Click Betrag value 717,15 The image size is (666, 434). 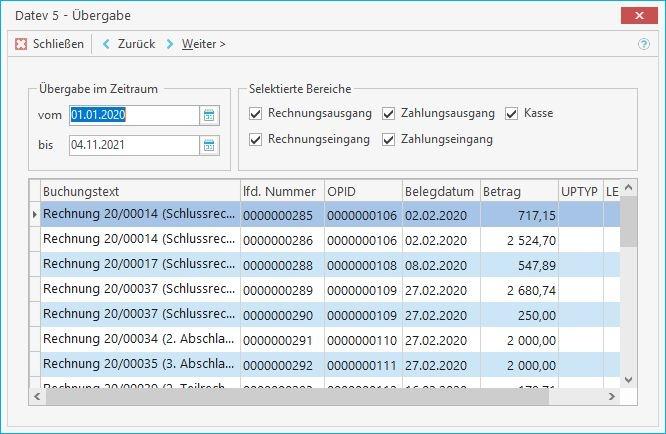tap(519, 215)
